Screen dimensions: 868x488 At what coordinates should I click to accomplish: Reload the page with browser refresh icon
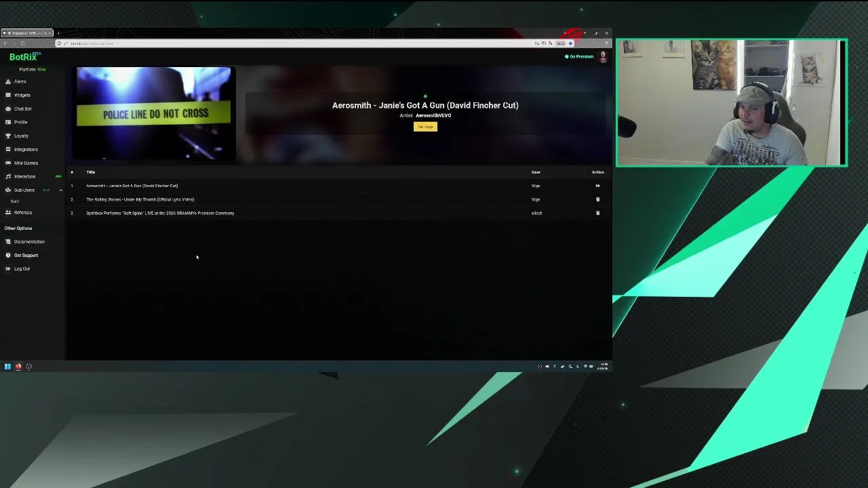[x=22, y=43]
